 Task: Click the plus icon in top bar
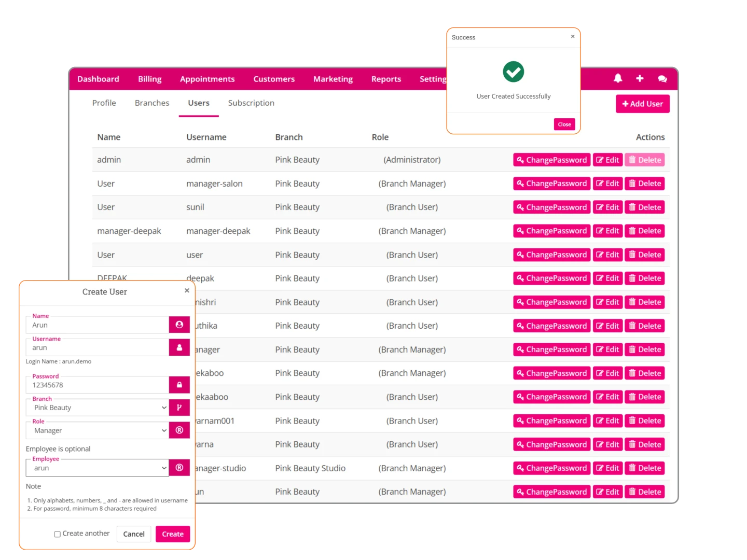point(640,78)
